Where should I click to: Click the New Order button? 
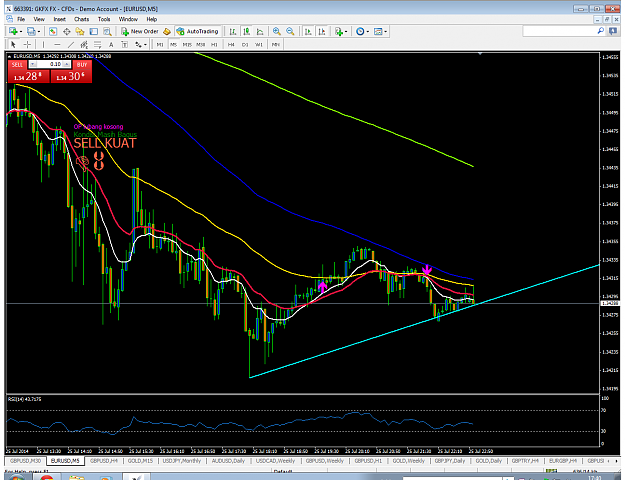point(140,31)
